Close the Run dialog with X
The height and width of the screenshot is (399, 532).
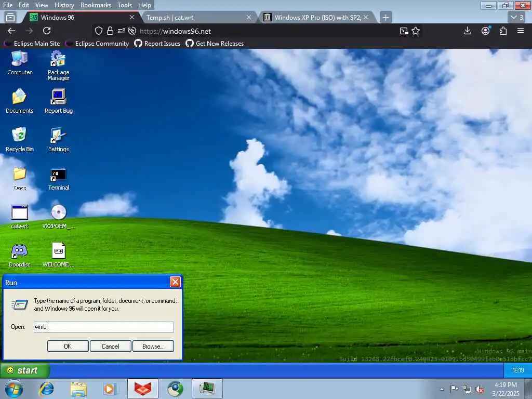[x=175, y=282]
